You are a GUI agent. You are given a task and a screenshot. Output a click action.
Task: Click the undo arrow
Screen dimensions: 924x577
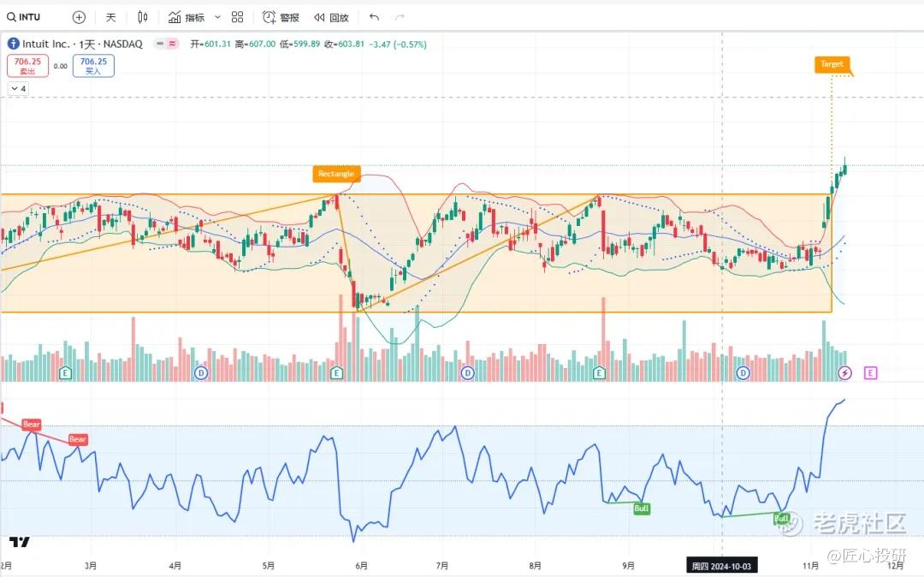[374, 18]
